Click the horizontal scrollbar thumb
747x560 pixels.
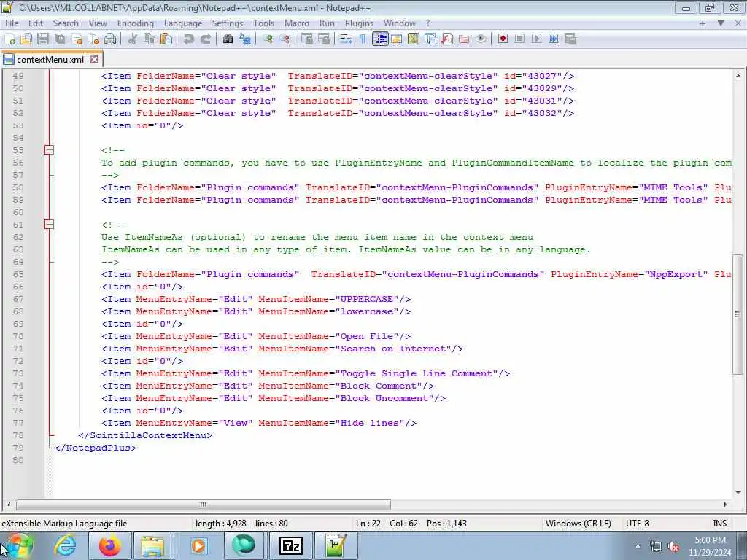click(204, 505)
